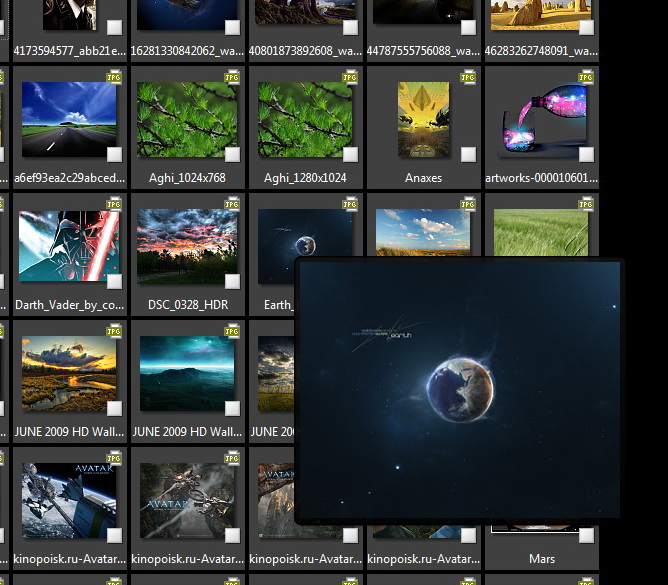Check the a6ef93ea2c29abced road image checkbox
The image size is (668, 585).
114,154
